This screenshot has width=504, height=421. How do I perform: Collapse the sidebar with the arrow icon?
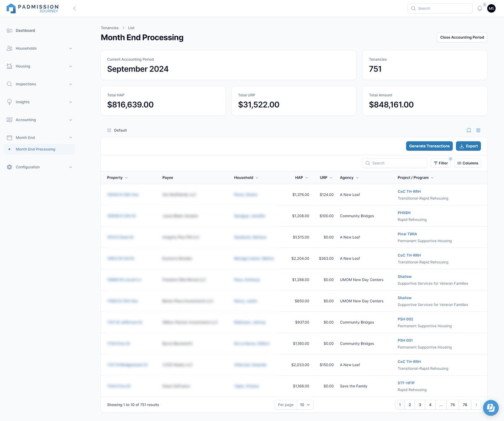[x=75, y=8]
